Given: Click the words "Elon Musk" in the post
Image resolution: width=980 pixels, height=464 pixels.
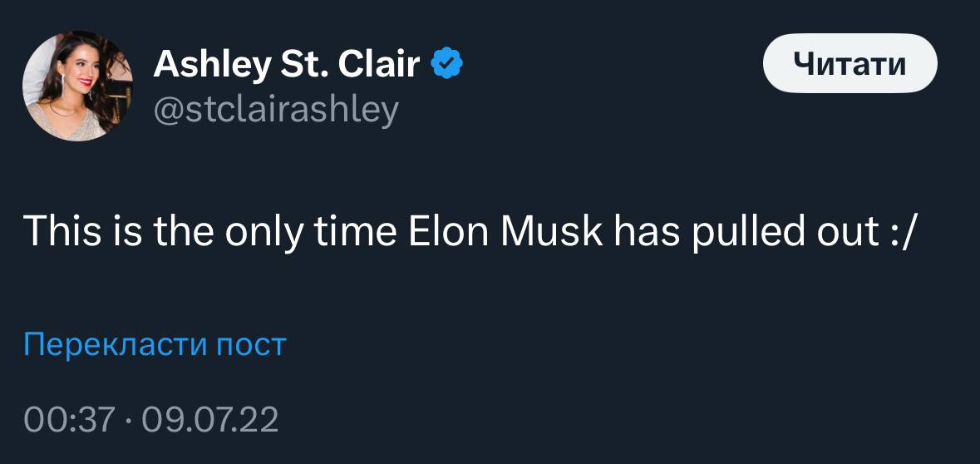Looking at the screenshot, I should coord(505,230).
